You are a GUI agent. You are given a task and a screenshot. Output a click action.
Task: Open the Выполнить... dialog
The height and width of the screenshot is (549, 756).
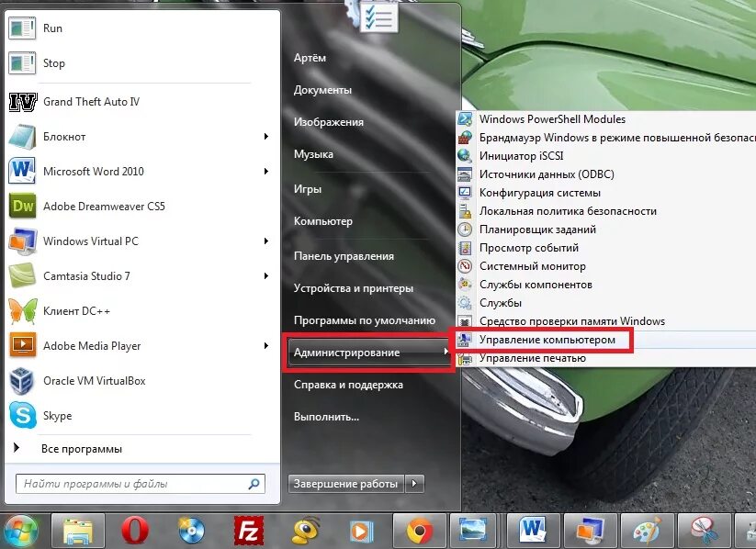(326, 417)
